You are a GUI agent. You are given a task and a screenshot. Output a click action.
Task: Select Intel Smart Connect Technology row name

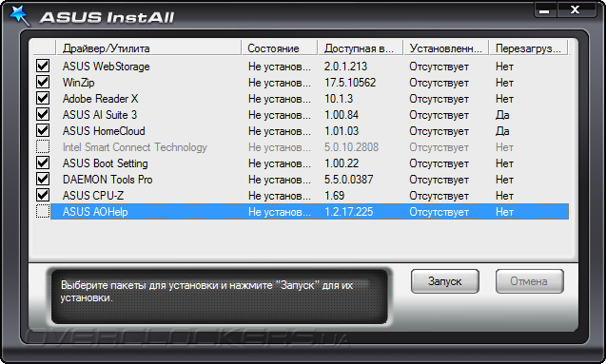(x=135, y=147)
